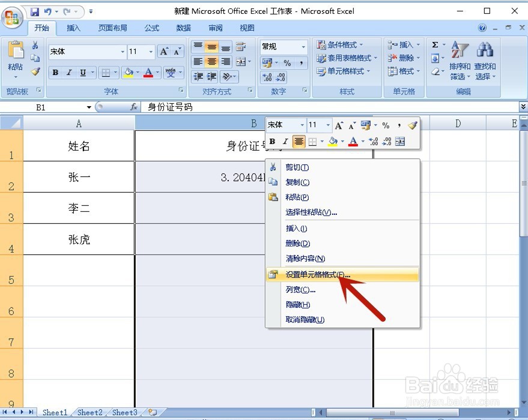Toggle ribbon align text left
The height and width of the screenshot is (420, 528).
[x=198, y=62]
